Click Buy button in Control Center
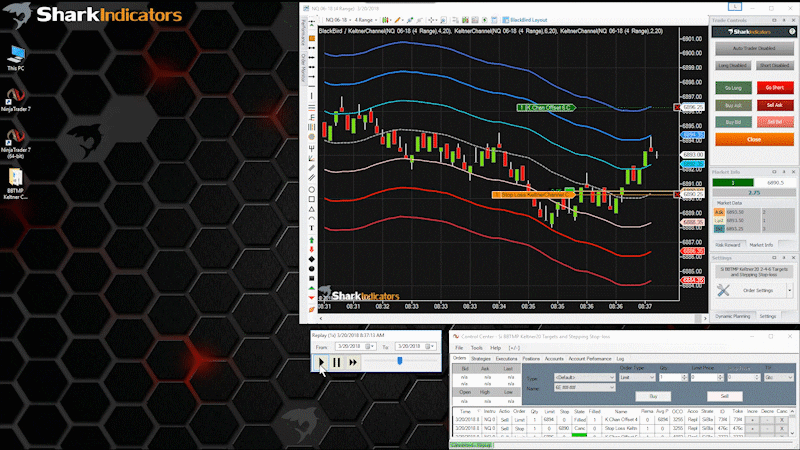Image resolution: width=800 pixels, height=450 pixels. pos(653,396)
